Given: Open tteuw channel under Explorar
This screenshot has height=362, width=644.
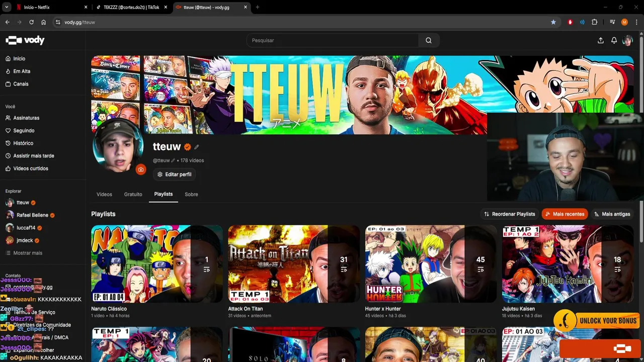Looking at the screenshot, I should 21,203.
